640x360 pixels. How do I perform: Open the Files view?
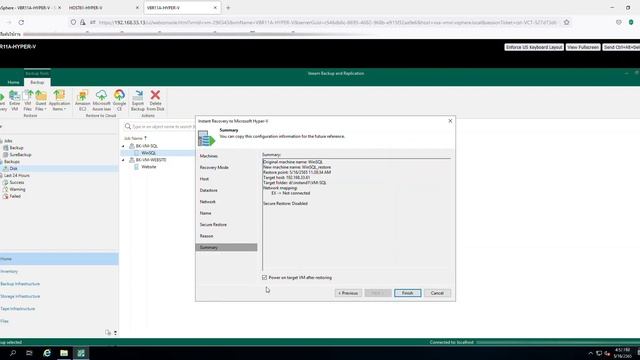[x=4, y=321]
